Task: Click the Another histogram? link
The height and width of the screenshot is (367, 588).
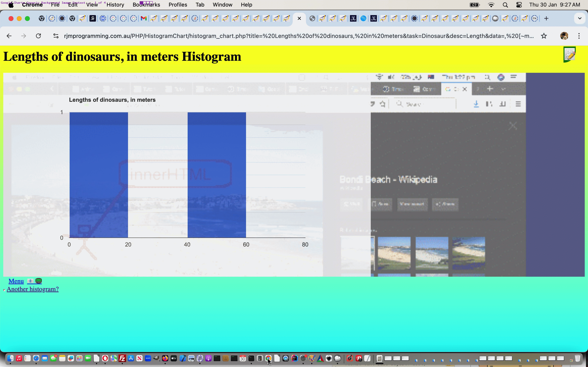Action: pyautogui.click(x=32, y=289)
